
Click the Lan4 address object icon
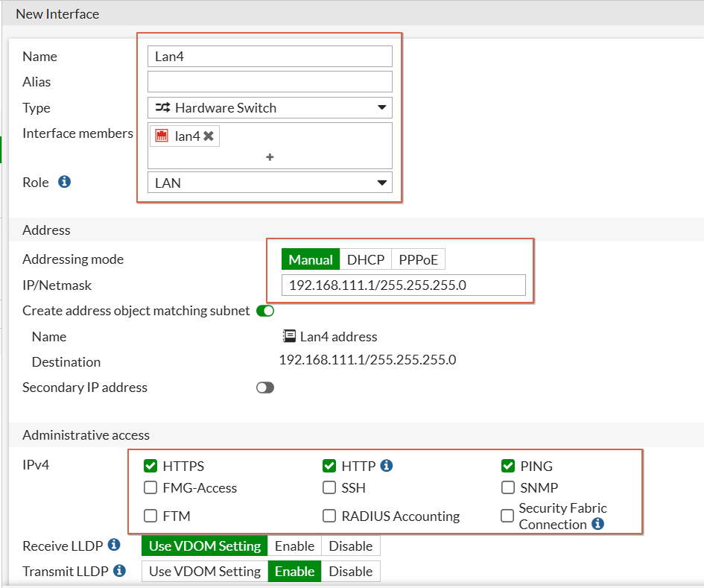click(289, 336)
